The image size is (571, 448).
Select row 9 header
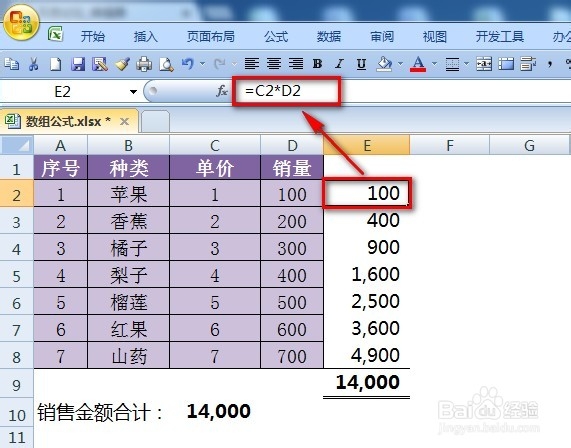click(x=17, y=384)
